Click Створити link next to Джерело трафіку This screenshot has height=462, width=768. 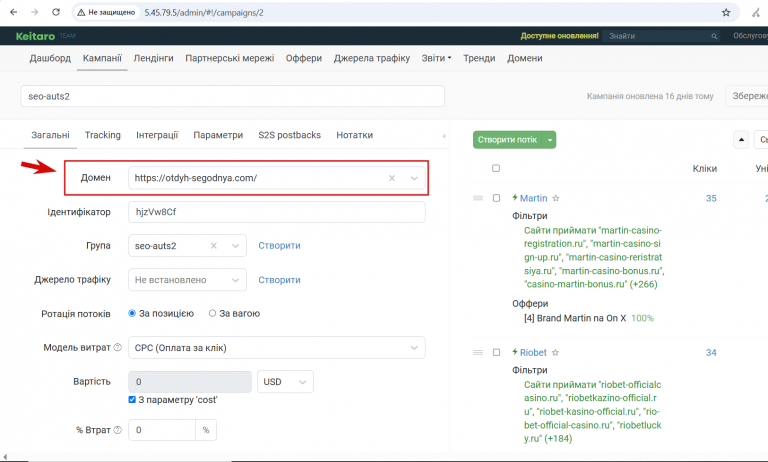click(279, 280)
